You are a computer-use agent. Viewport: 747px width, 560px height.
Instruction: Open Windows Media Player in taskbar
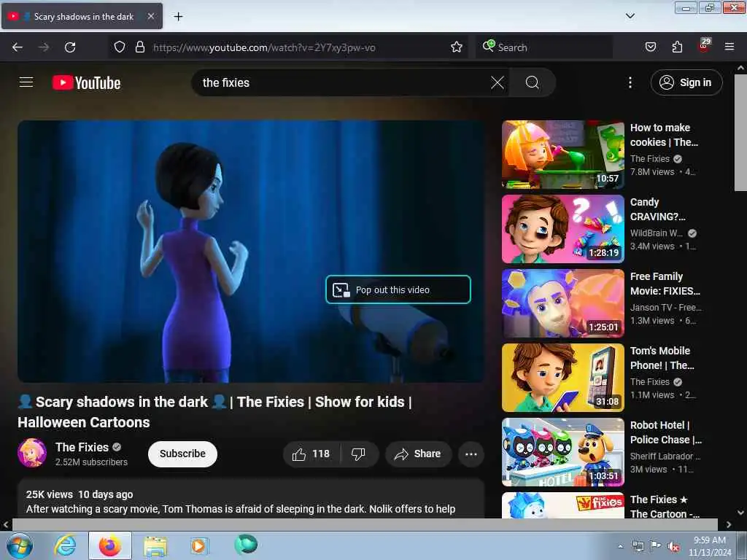(198, 545)
